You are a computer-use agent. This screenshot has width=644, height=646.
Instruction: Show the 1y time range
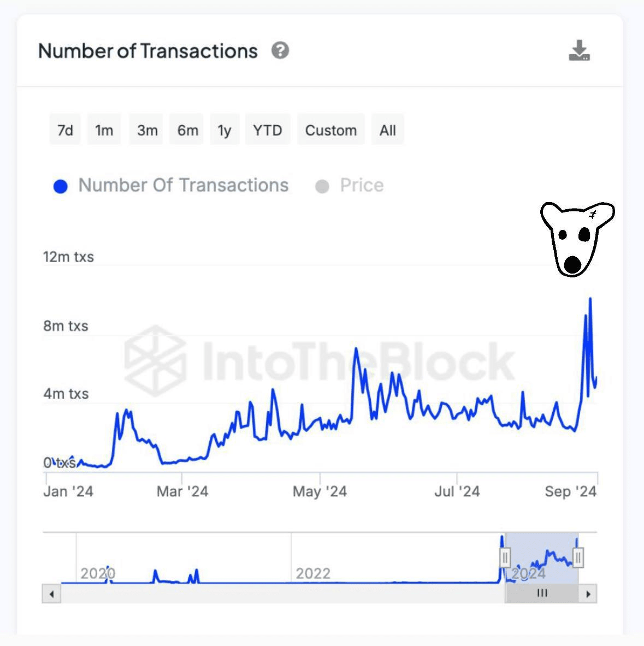coord(224,130)
